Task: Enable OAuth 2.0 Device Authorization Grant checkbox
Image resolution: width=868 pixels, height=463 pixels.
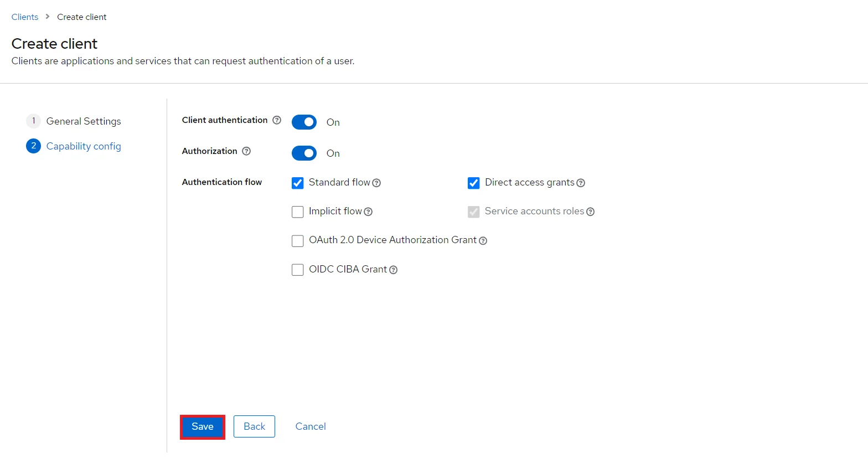Action: point(298,240)
